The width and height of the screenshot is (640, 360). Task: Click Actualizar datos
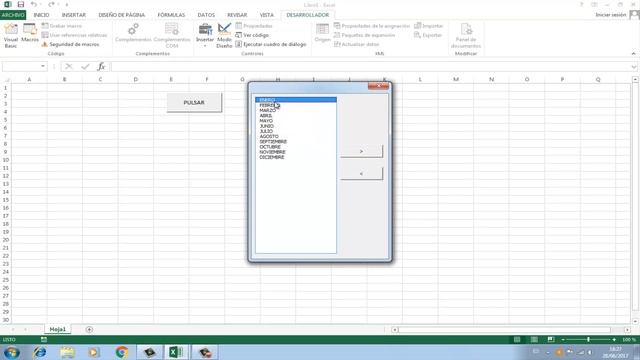pyautogui.click(x=357, y=44)
